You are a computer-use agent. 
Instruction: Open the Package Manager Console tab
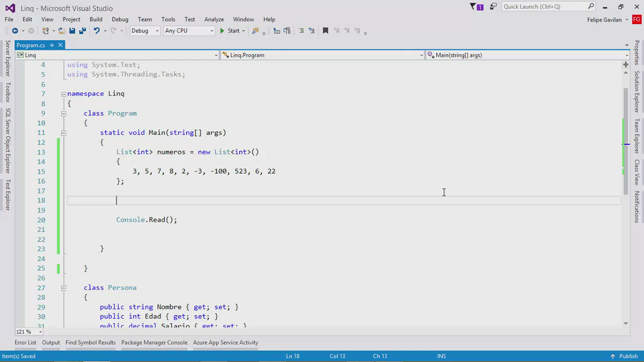click(154, 343)
